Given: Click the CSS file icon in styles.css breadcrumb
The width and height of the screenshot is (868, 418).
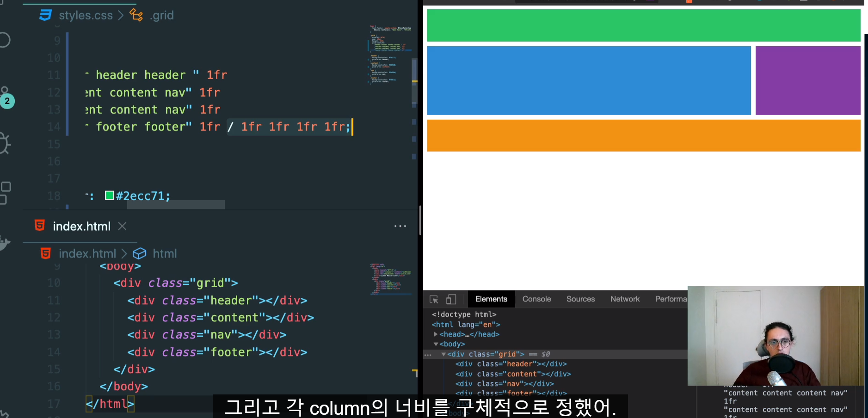Looking at the screenshot, I should (45, 15).
